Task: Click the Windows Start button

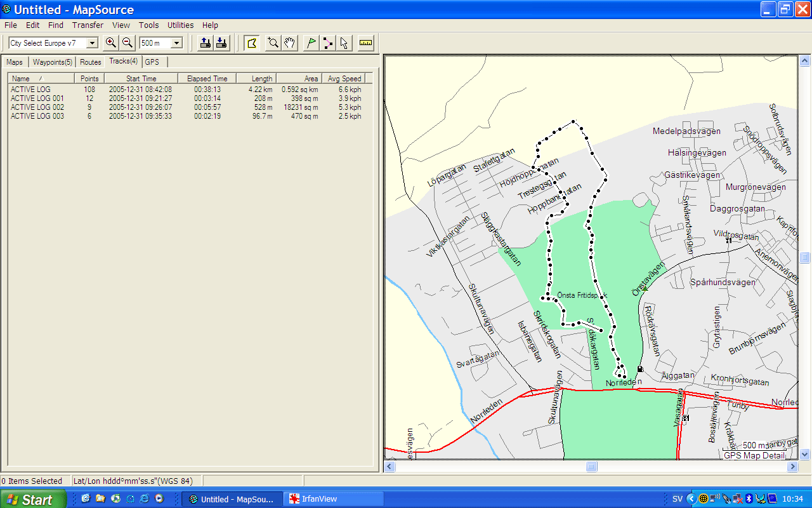Action: point(33,499)
